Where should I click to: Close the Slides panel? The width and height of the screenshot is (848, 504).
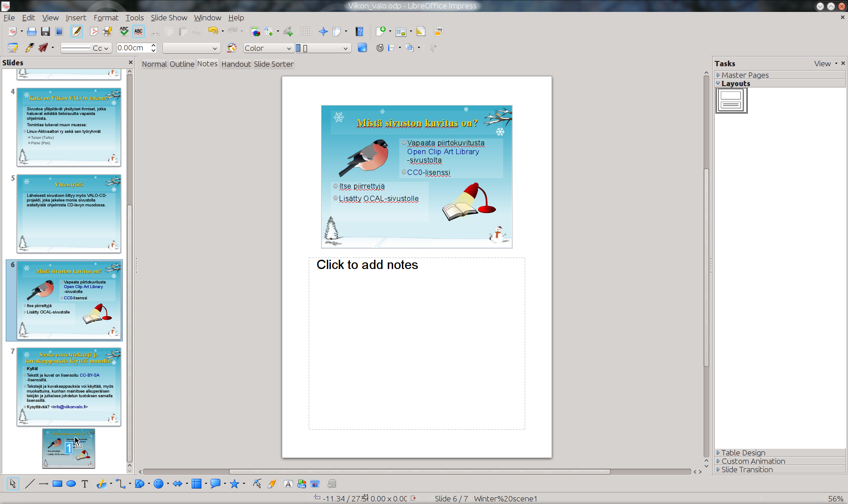tap(130, 62)
